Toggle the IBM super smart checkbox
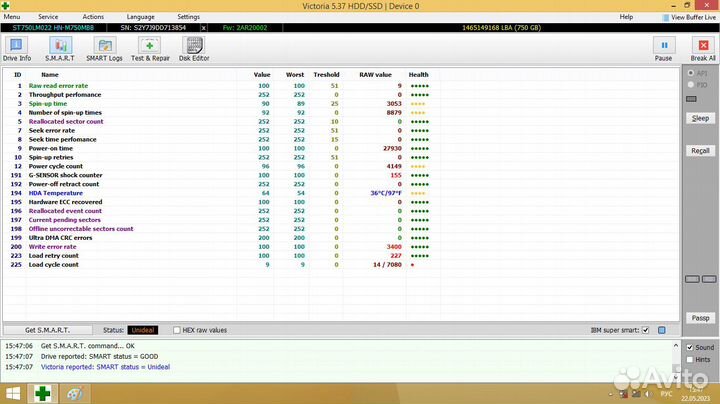This screenshot has width=720, height=404. pyautogui.click(x=646, y=330)
